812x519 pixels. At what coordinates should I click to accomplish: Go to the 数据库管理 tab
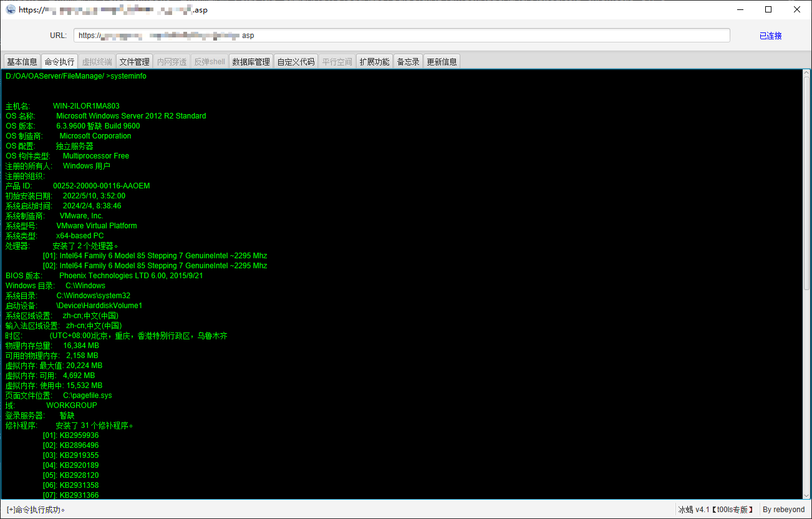[x=251, y=62]
